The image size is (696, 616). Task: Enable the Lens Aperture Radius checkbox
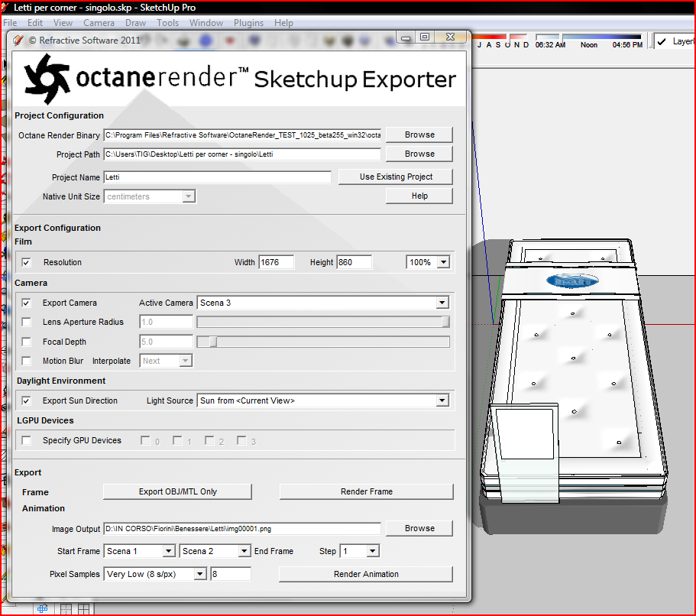click(x=26, y=322)
